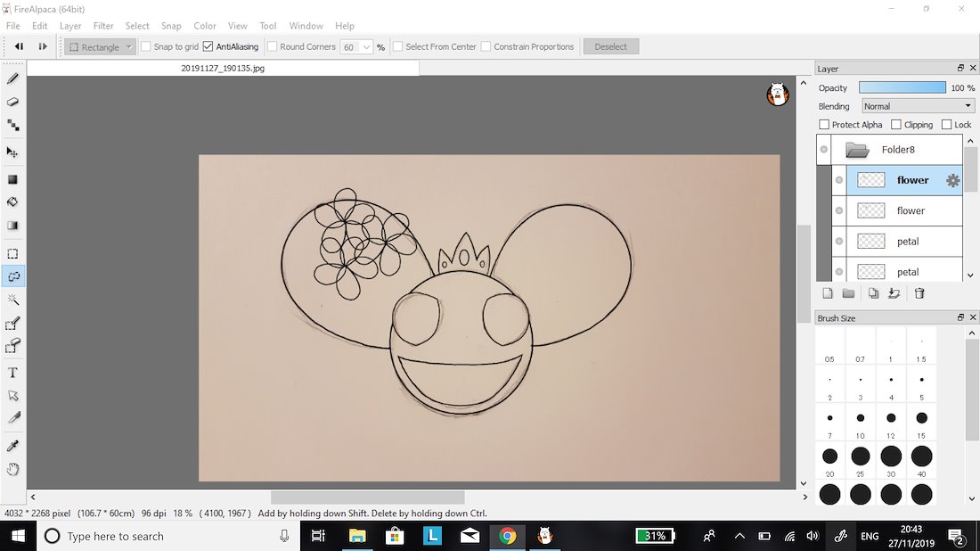980x551 pixels.
Task: Select the Gradient tool
Action: (12, 226)
